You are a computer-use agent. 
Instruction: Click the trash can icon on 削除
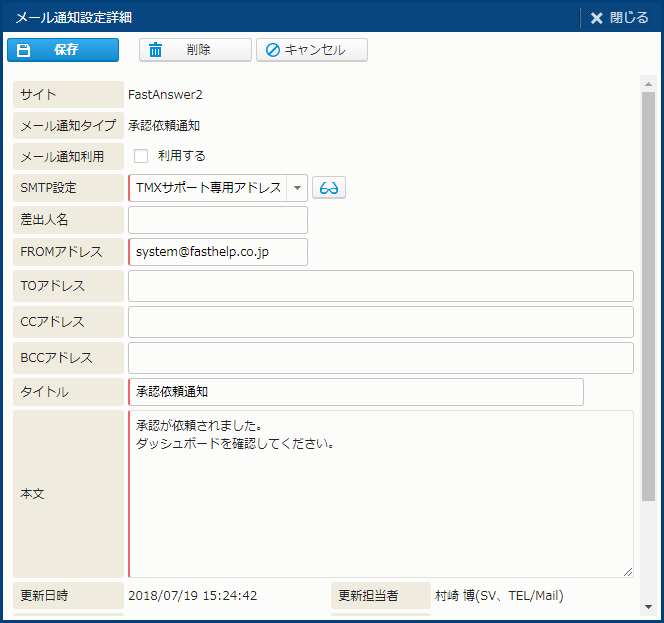click(156, 50)
